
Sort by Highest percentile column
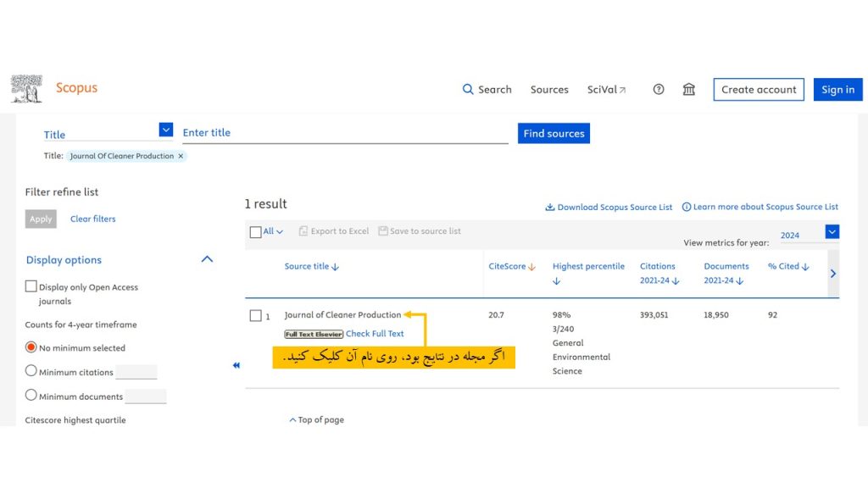click(588, 274)
